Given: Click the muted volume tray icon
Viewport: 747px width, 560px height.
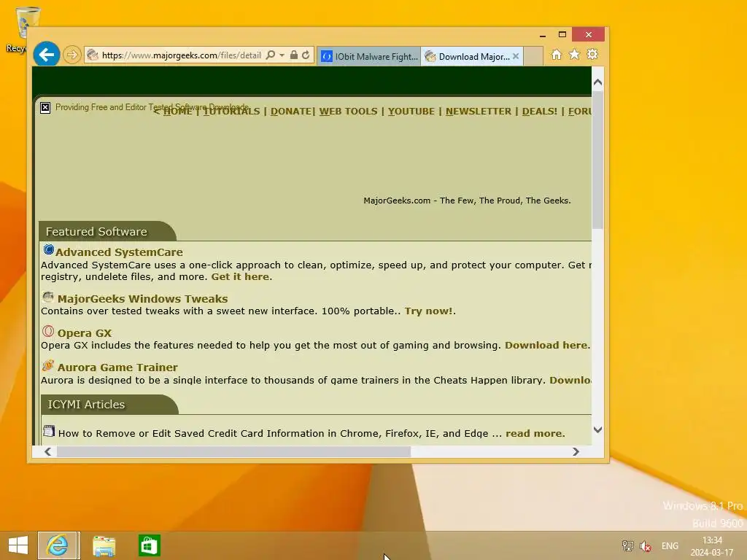Looking at the screenshot, I should point(646,545).
